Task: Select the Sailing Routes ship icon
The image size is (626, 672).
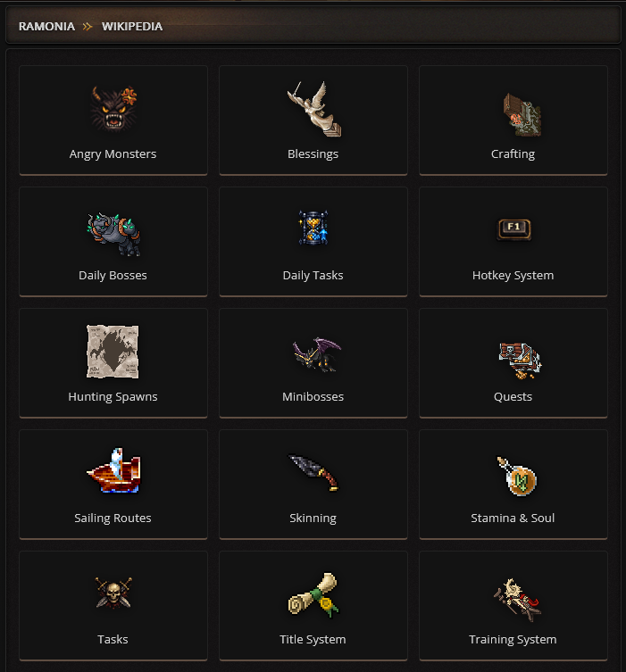Action: (113, 470)
